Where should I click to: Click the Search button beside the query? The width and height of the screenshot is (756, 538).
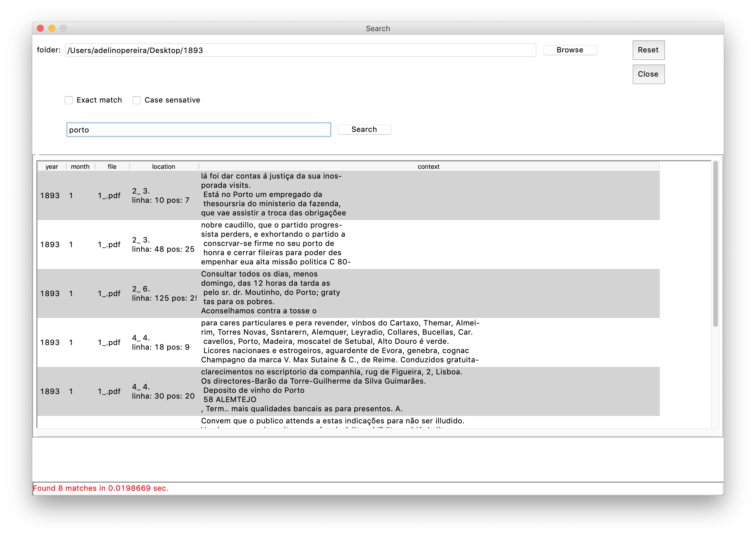tap(364, 130)
